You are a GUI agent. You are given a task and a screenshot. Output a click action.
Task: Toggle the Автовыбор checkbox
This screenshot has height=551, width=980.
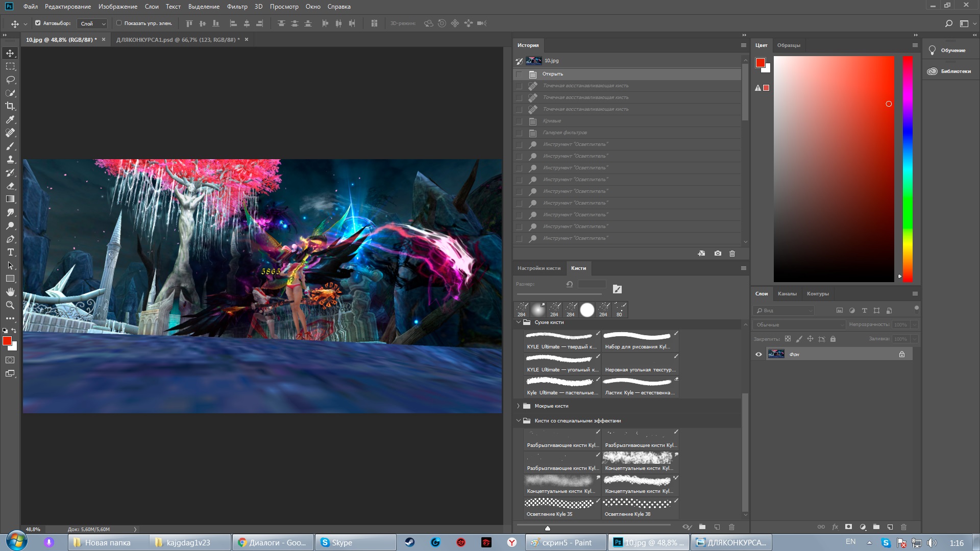click(38, 23)
